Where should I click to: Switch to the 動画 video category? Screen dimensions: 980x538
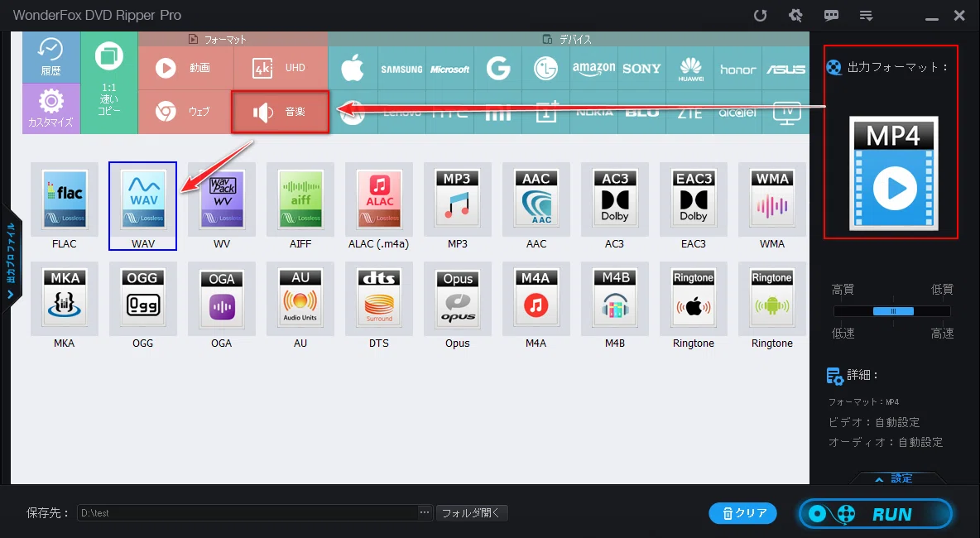point(185,68)
